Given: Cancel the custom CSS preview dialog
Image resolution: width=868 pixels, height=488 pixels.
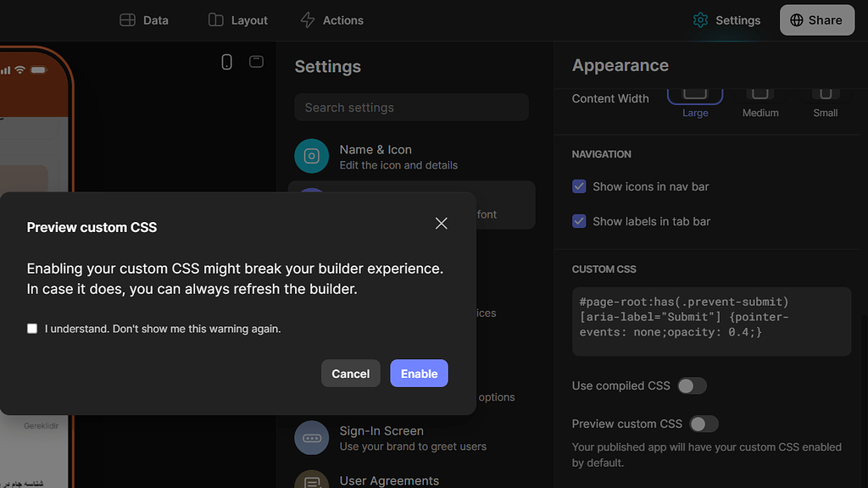Looking at the screenshot, I should [350, 373].
